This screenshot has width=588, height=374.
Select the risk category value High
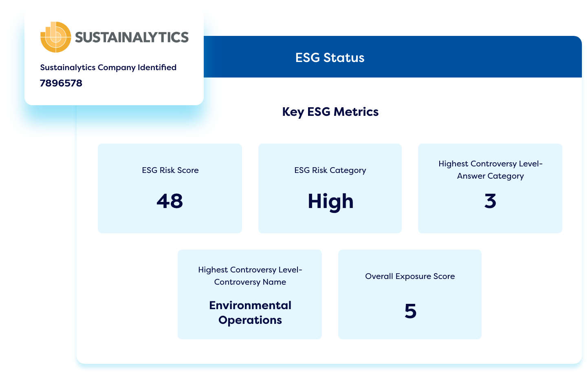point(331,202)
